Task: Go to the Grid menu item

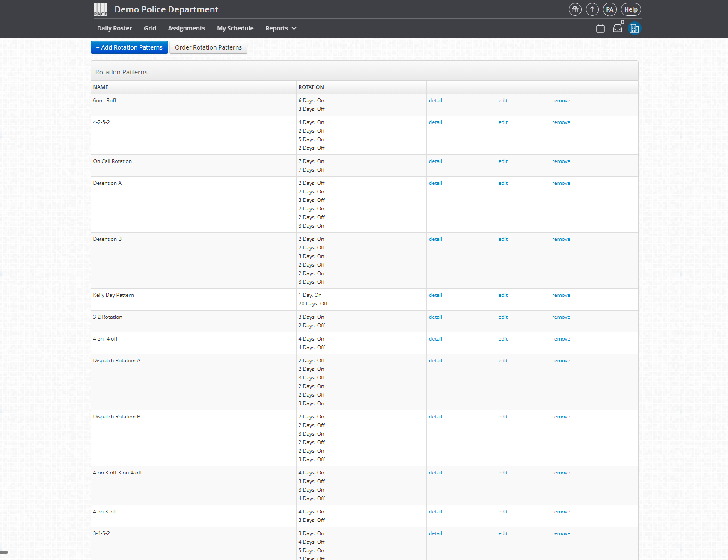Action: point(150,28)
